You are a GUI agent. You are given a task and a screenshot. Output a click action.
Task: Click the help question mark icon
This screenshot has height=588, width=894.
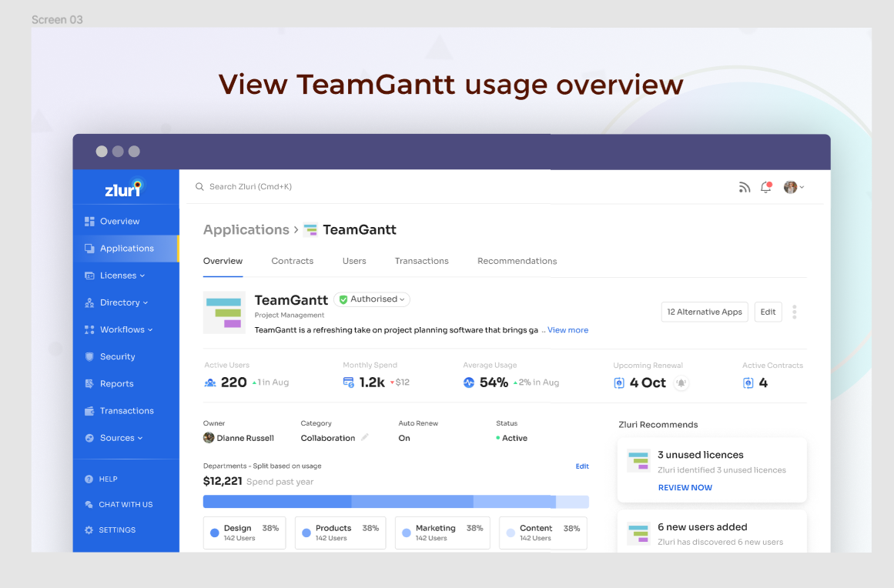[89, 479]
